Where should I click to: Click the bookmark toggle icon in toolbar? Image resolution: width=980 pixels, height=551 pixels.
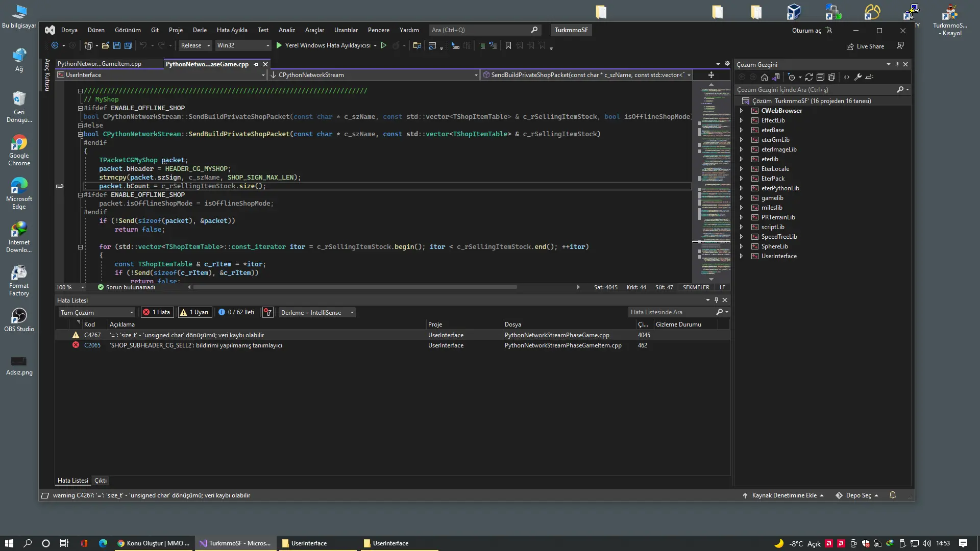click(x=508, y=46)
